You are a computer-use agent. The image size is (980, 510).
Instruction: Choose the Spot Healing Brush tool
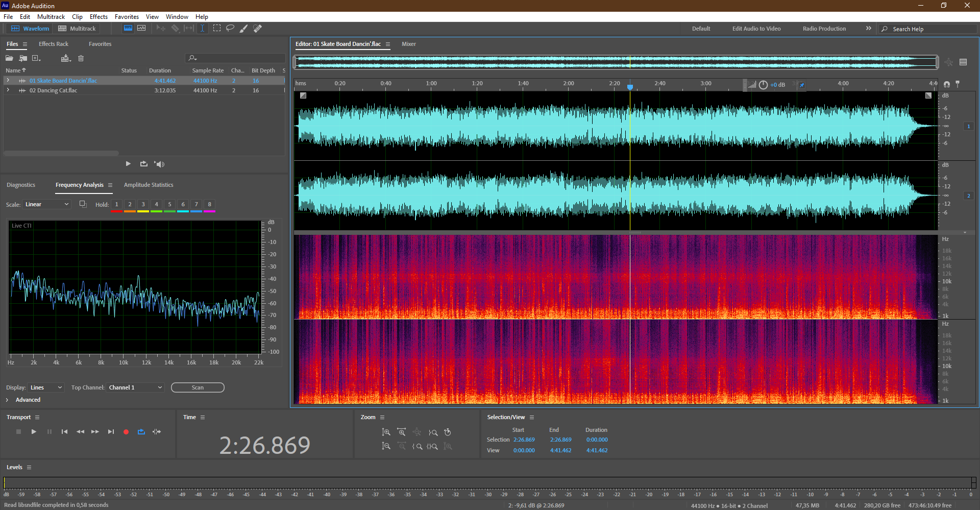258,29
